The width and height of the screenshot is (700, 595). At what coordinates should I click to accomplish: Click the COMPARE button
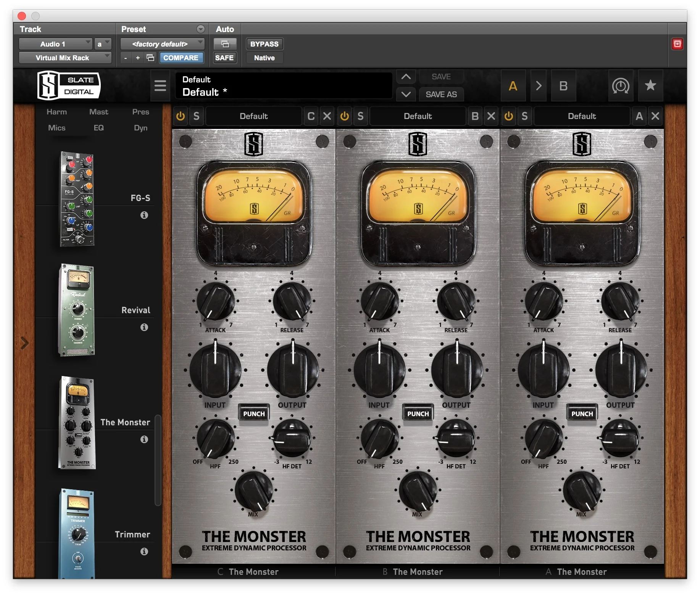click(181, 58)
